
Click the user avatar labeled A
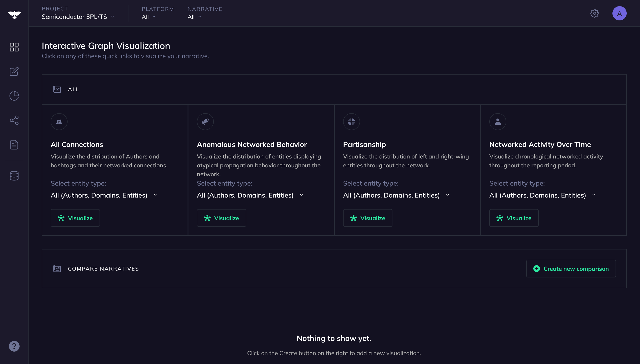(619, 13)
